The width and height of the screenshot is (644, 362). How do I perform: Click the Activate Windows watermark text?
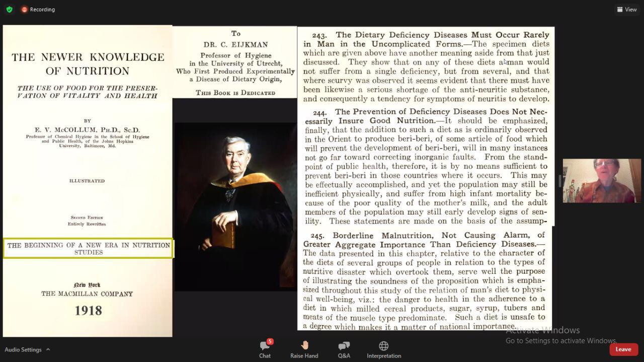(x=543, y=330)
